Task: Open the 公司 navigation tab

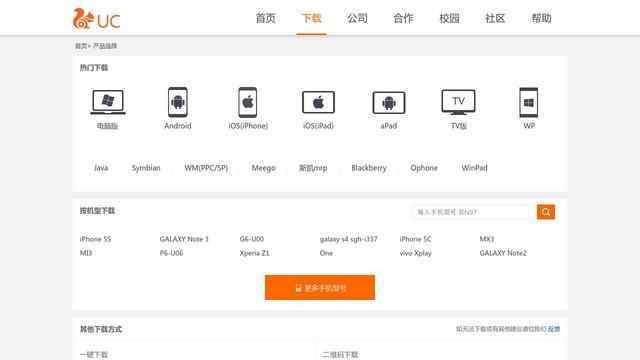Action: pyautogui.click(x=358, y=18)
